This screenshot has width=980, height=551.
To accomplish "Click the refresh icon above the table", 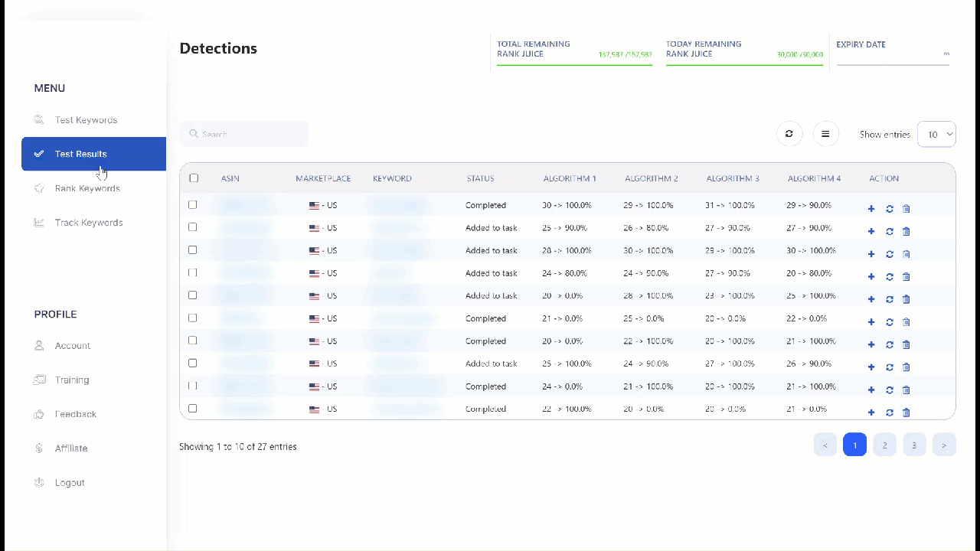I will [x=789, y=134].
